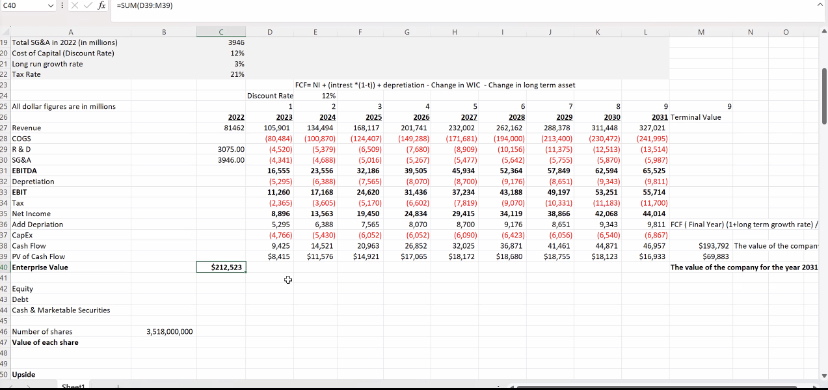Click the vertical scrollbar up arrow
The image size is (828, 390).
pos(823,33)
